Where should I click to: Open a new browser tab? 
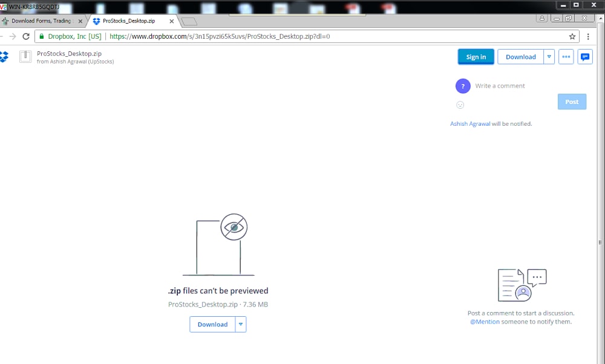tap(189, 22)
